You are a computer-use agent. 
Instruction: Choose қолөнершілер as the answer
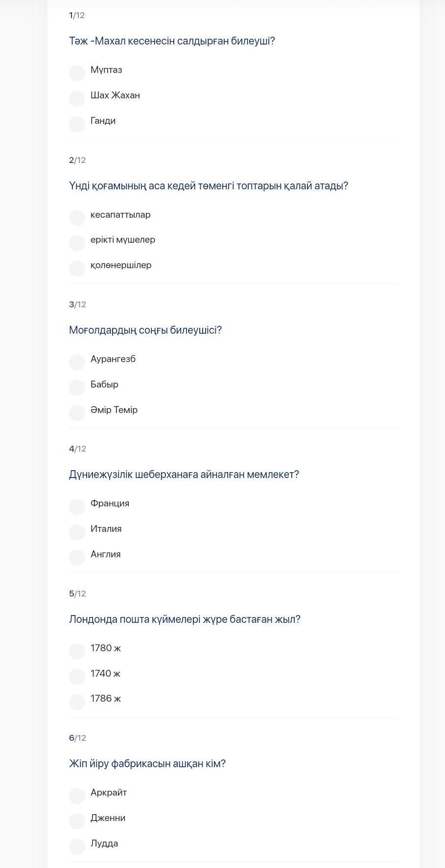pos(77,269)
